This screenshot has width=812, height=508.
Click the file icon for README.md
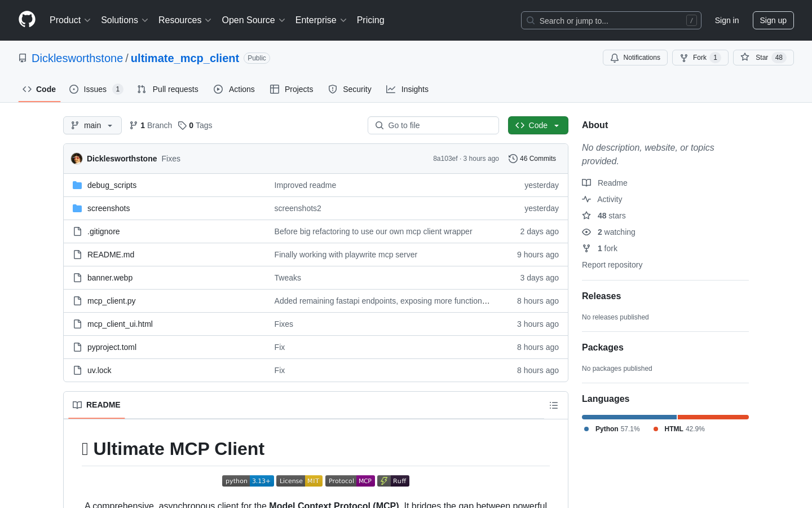[77, 255]
